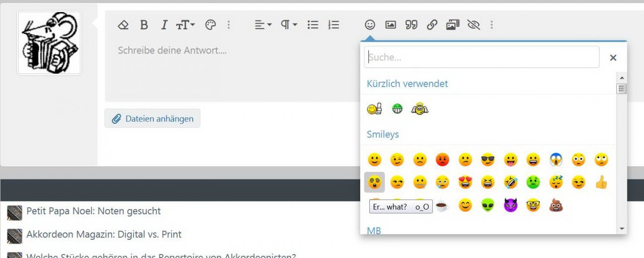
Task: Pick the recently used angel smiley
Action: (420, 109)
